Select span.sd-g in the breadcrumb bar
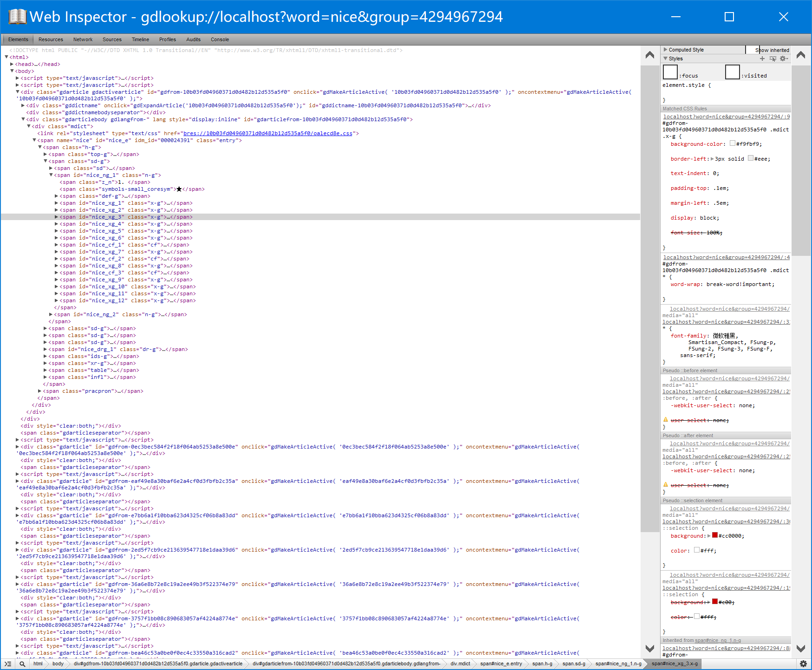The image size is (812, 670). (574, 663)
